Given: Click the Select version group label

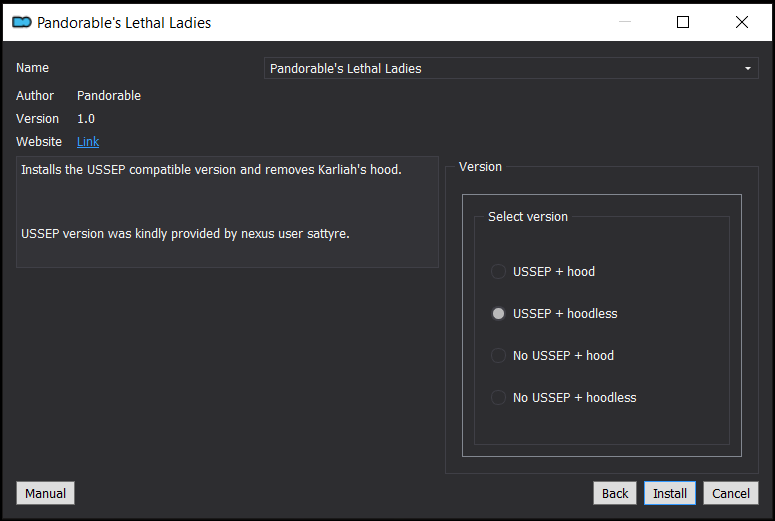Looking at the screenshot, I should (528, 217).
